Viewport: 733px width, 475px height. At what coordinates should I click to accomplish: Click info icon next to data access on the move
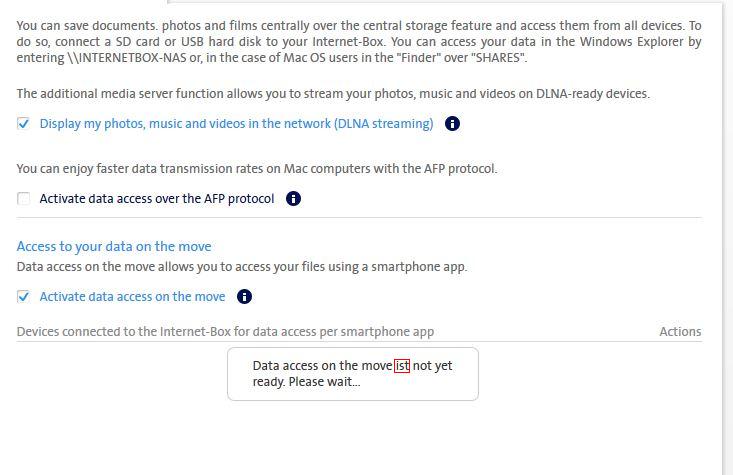coord(244,297)
